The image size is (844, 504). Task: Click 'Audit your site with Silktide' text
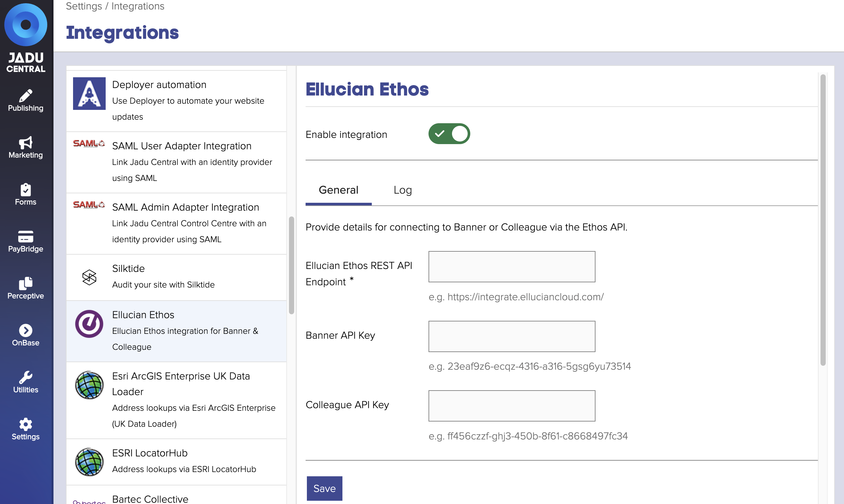pyautogui.click(x=163, y=285)
